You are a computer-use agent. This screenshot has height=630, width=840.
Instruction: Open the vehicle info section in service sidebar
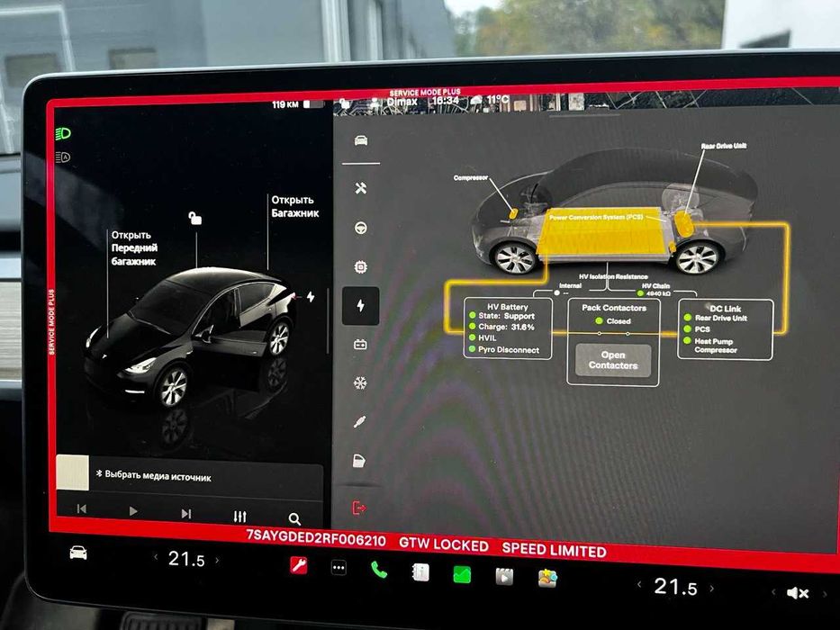pyautogui.click(x=361, y=140)
